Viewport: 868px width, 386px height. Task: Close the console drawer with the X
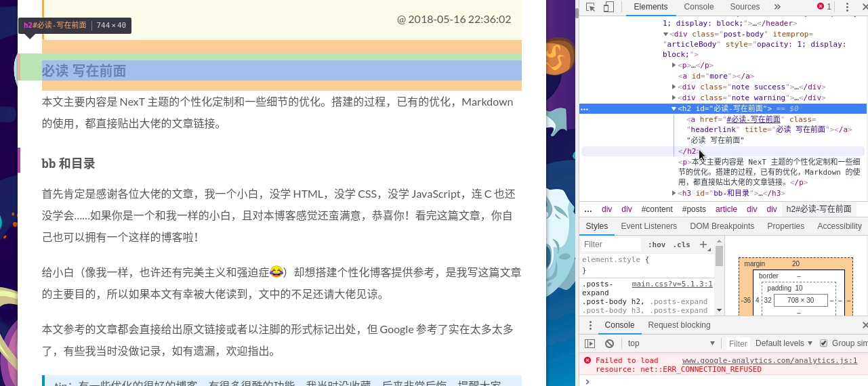pyautogui.click(x=864, y=325)
